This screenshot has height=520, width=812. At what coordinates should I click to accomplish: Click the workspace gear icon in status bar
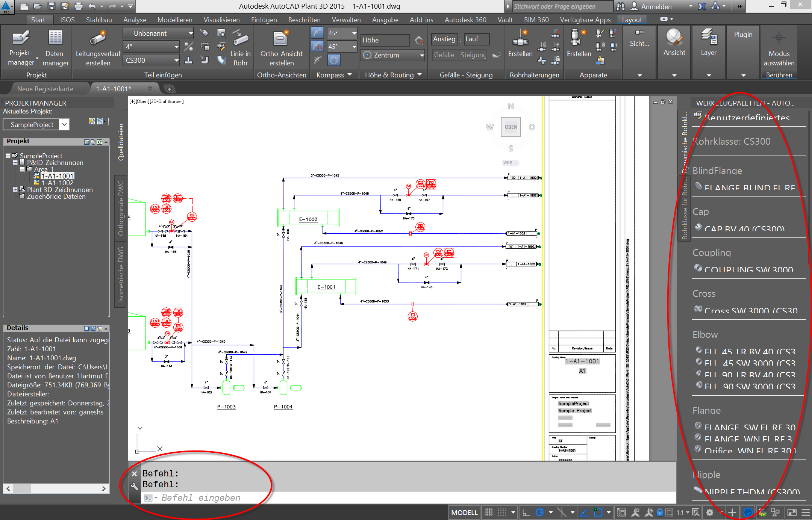710,512
